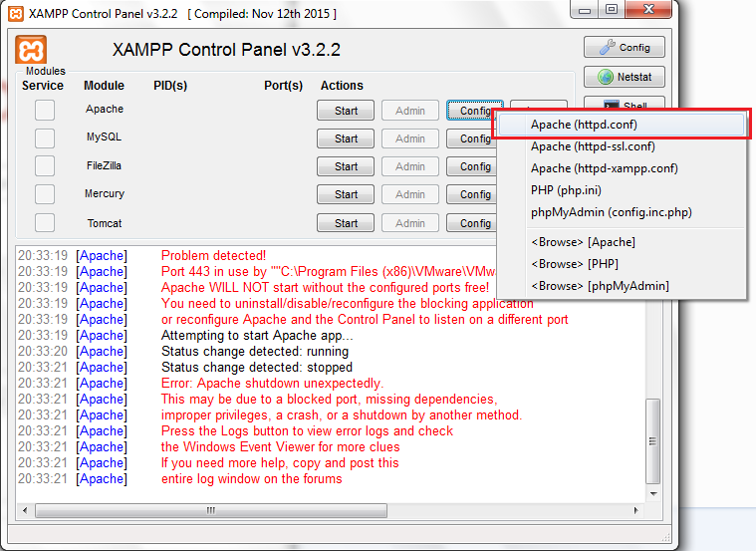
Task: Minimize the XAMPP Control Panel window
Action: [x=585, y=9]
